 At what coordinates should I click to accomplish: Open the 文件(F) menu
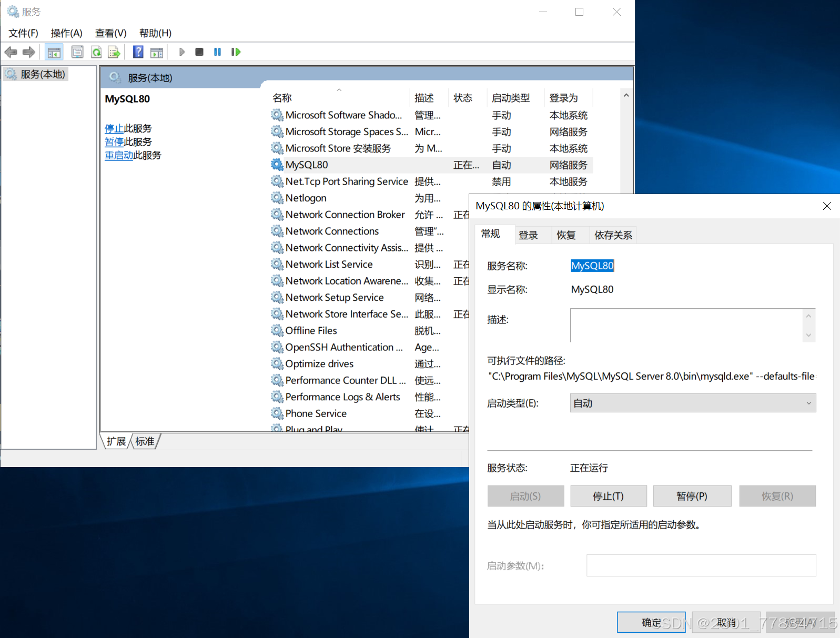[23, 33]
